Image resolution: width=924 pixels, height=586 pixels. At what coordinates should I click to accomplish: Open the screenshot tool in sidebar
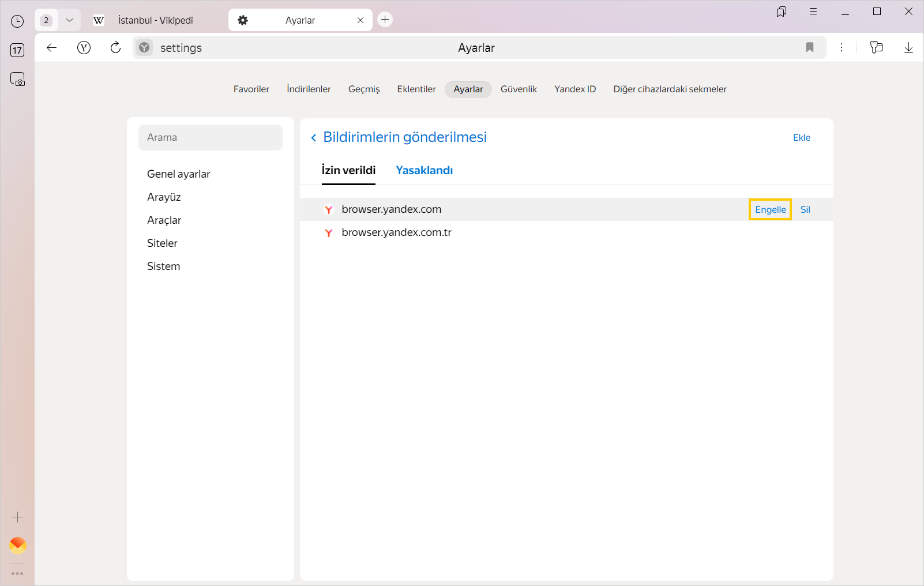point(17,79)
